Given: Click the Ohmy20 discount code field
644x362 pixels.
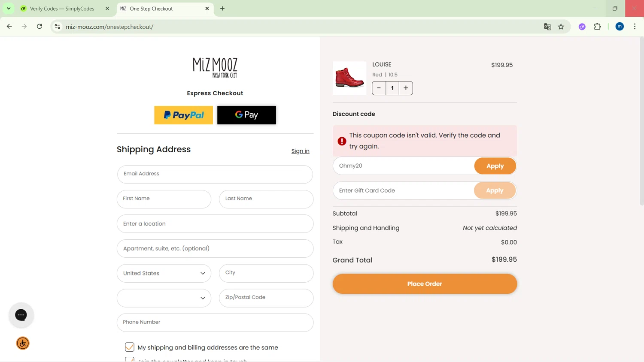Looking at the screenshot, I should click(x=404, y=166).
